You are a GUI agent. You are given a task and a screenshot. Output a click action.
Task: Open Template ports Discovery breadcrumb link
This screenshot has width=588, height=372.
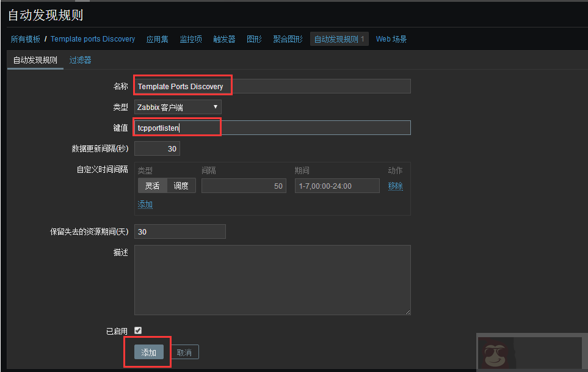[93, 38]
